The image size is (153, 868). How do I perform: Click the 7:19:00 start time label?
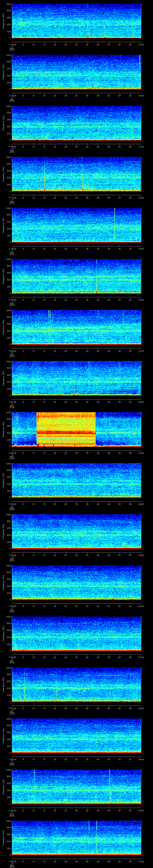12,300
